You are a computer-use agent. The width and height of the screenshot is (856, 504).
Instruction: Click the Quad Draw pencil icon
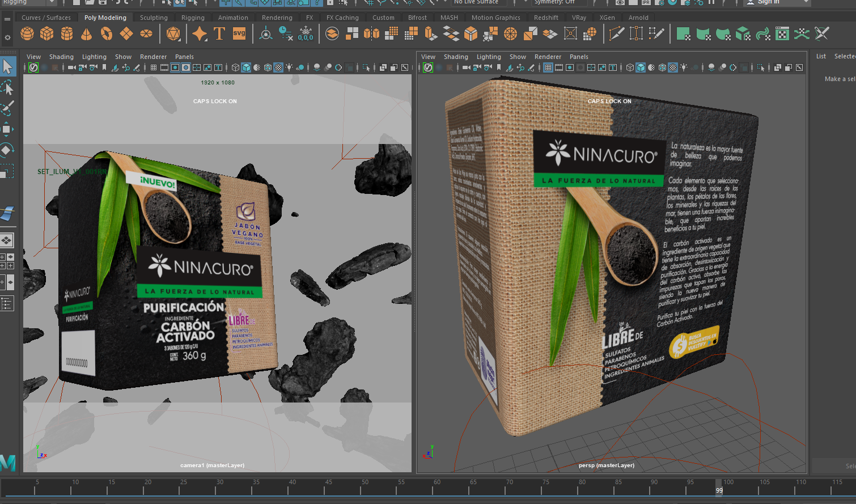pos(656,34)
